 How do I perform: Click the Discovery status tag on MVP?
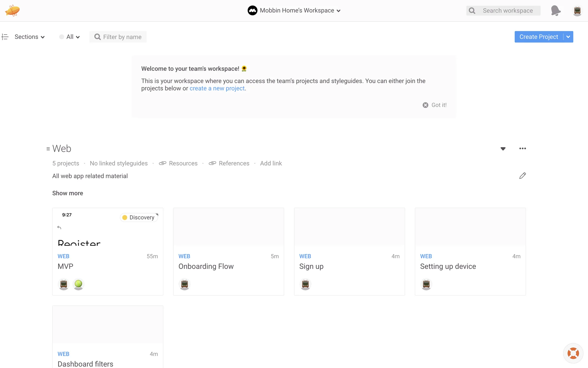pyautogui.click(x=139, y=217)
